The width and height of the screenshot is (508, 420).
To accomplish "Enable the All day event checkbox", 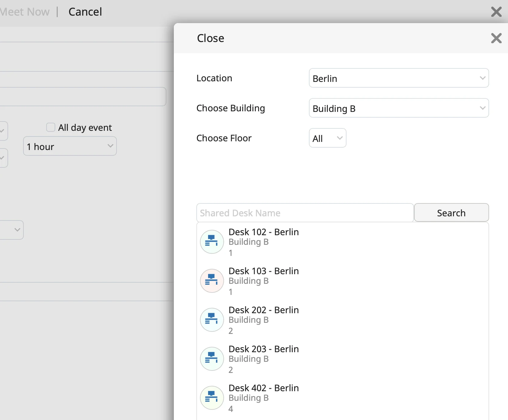I will [51, 127].
